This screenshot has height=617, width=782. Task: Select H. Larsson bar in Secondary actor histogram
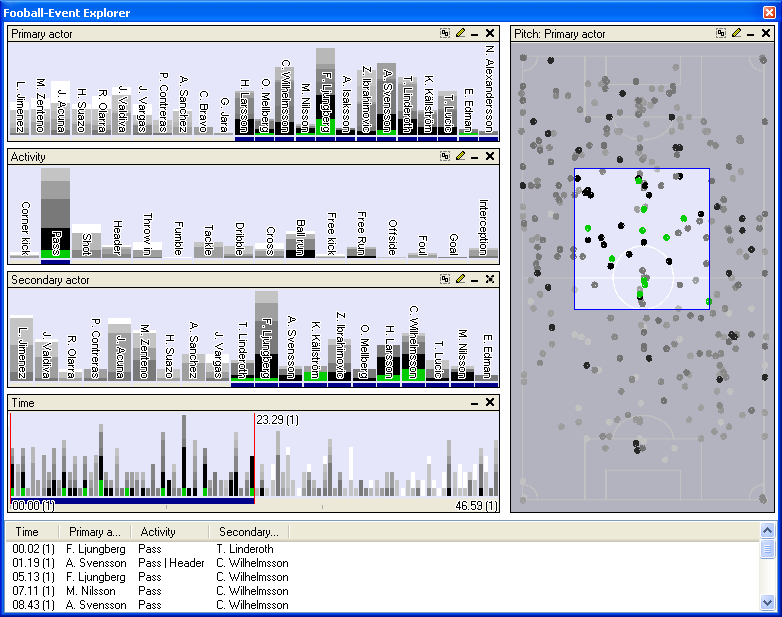[x=389, y=363]
